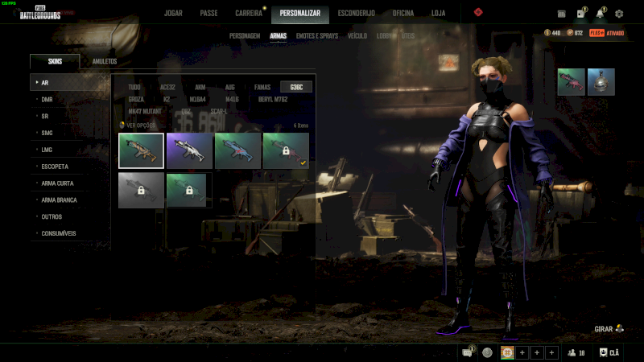Expand the LMG weapon category
Image resolution: width=644 pixels, height=362 pixels.
pos(70,150)
